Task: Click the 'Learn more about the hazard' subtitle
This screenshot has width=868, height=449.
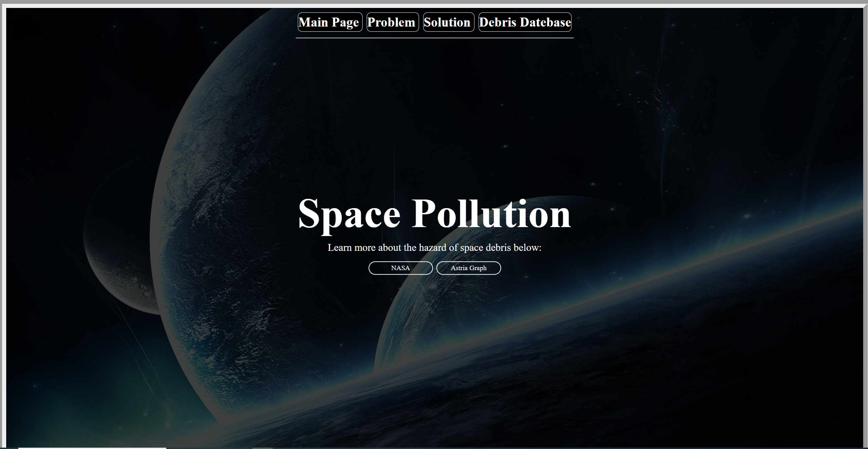Action: pyautogui.click(x=434, y=247)
